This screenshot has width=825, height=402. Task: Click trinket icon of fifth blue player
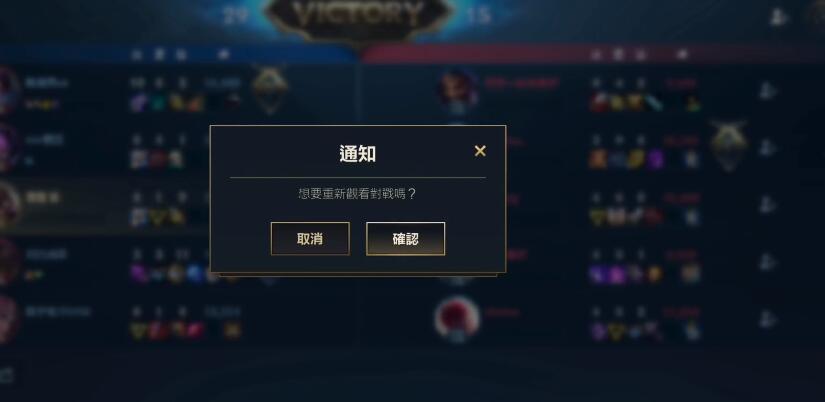(232, 330)
